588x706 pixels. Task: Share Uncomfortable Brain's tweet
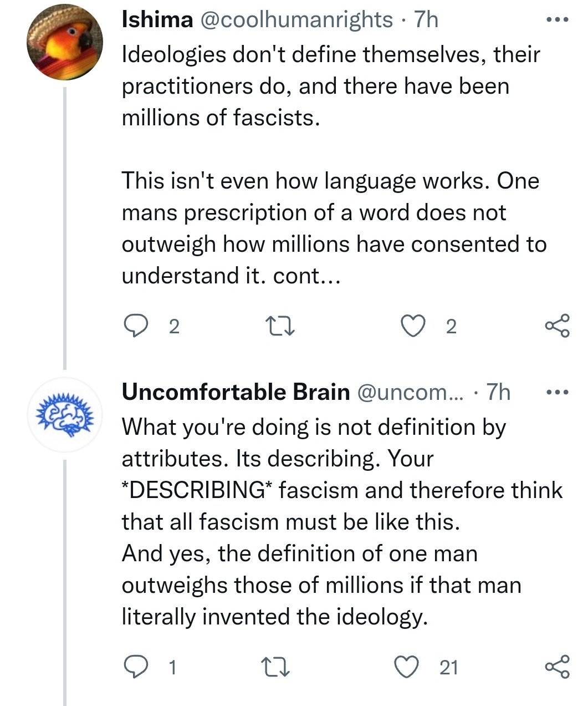557,667
